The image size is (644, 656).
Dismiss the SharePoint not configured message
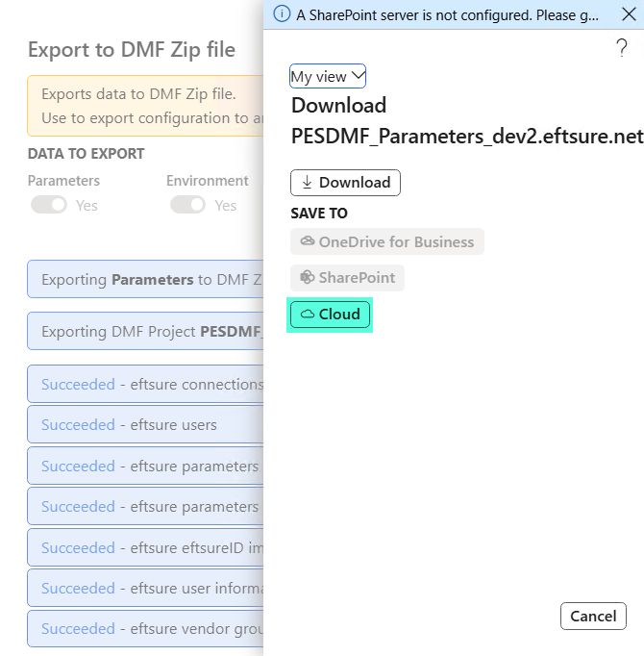tap(629, 13)
